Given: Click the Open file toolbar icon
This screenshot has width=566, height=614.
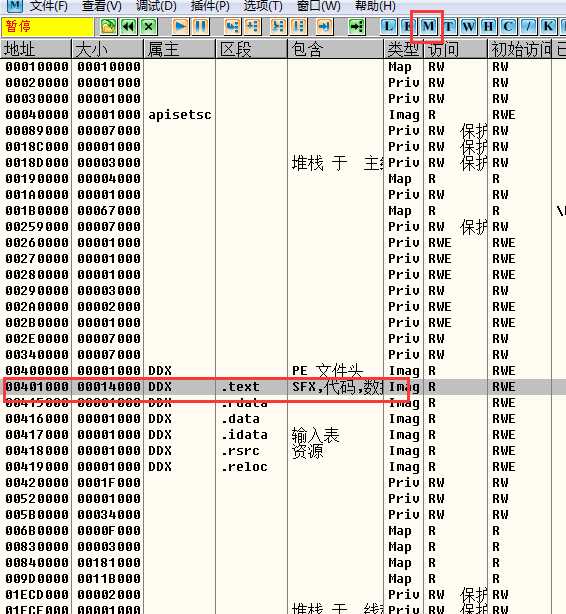Looking at the screenshot, I should click(x=108, y=27).
